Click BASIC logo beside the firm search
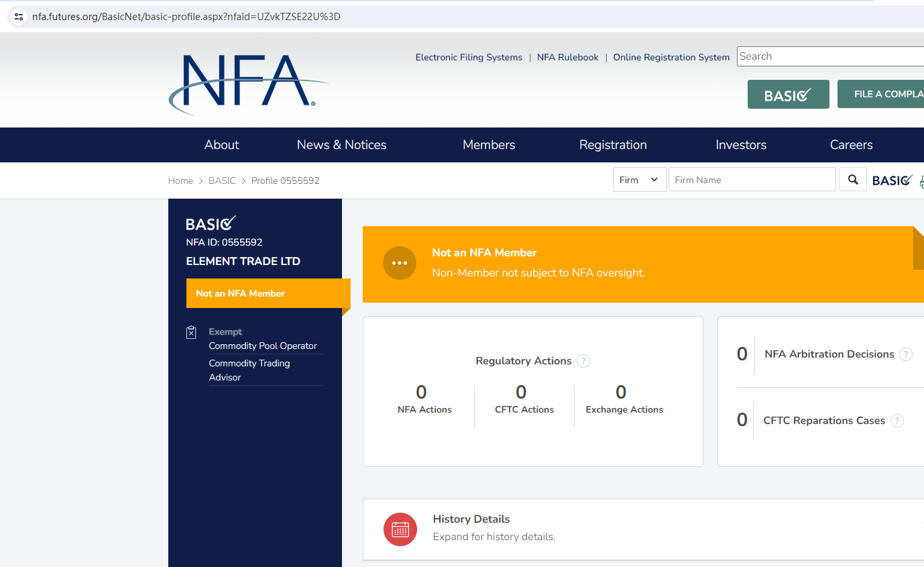 pos(892,181)
